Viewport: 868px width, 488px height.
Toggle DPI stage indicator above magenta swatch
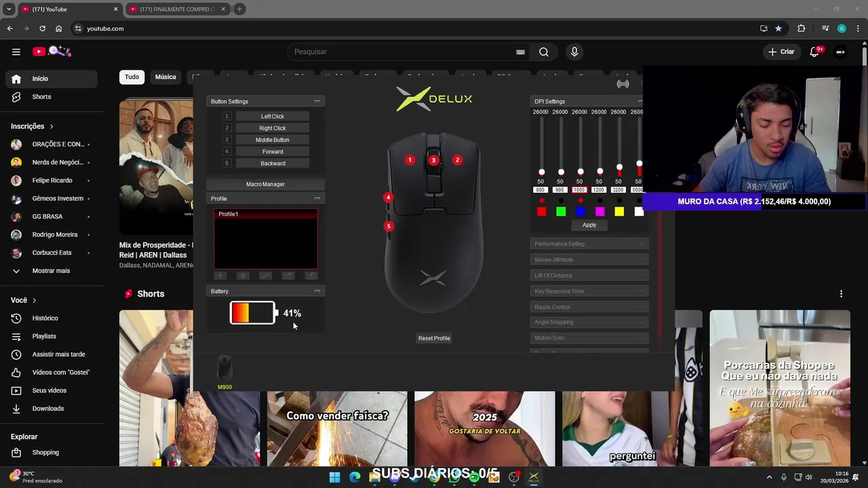(x=599, y=201)
